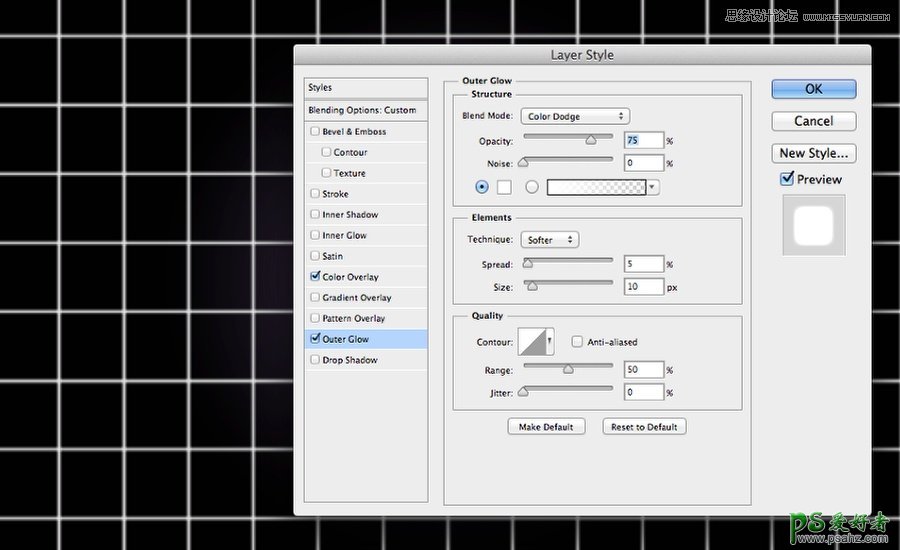900x550 pixels.
Task: Tick the Inner Shadow checkbox
Action: [315, 214]
